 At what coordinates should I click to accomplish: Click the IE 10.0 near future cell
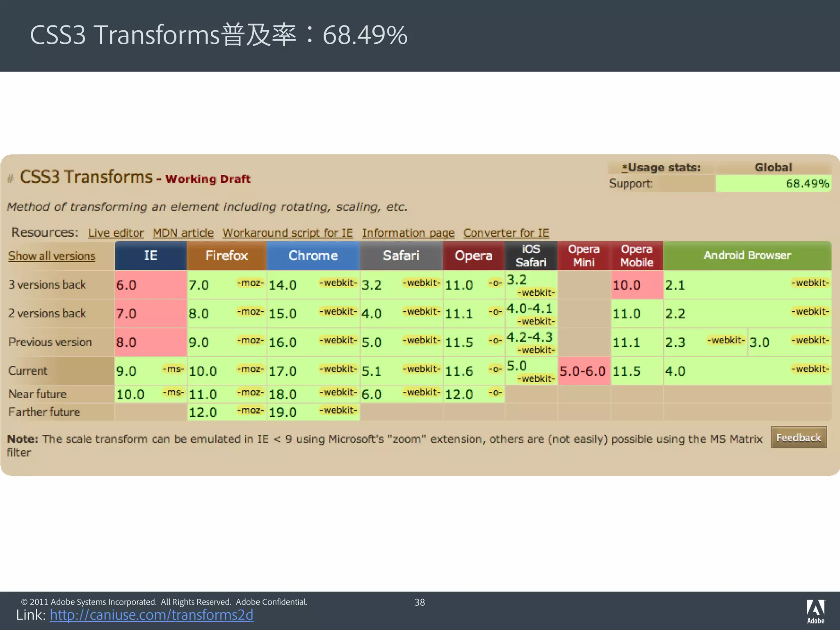click(151, 394)
